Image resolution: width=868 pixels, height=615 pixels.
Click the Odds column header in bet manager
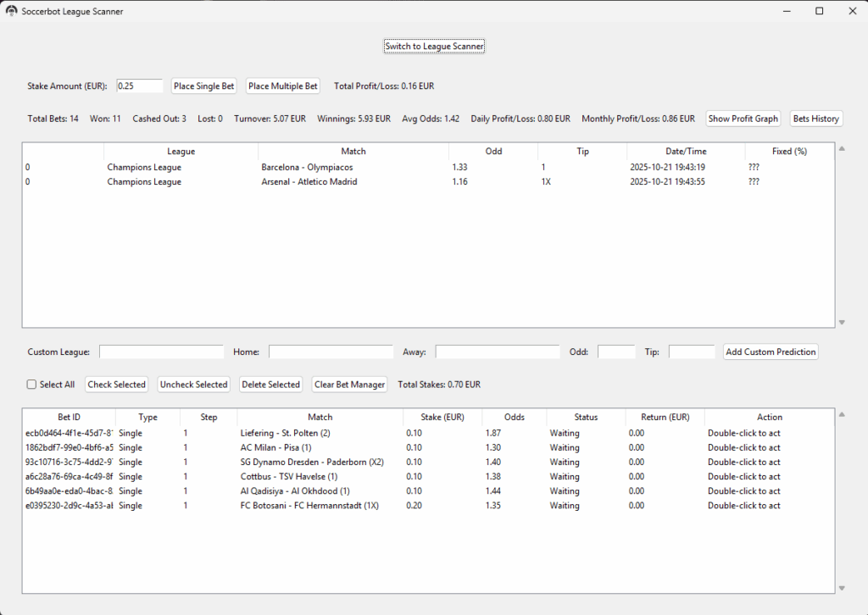(515, 417)
